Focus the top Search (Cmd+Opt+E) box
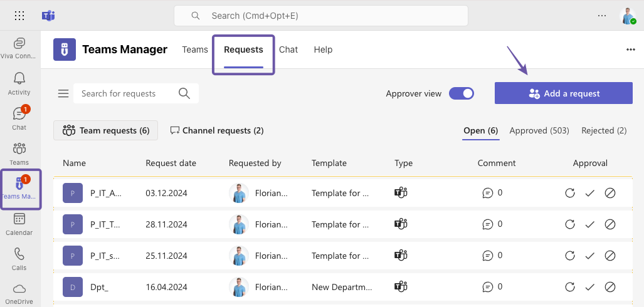 point(321,16)
